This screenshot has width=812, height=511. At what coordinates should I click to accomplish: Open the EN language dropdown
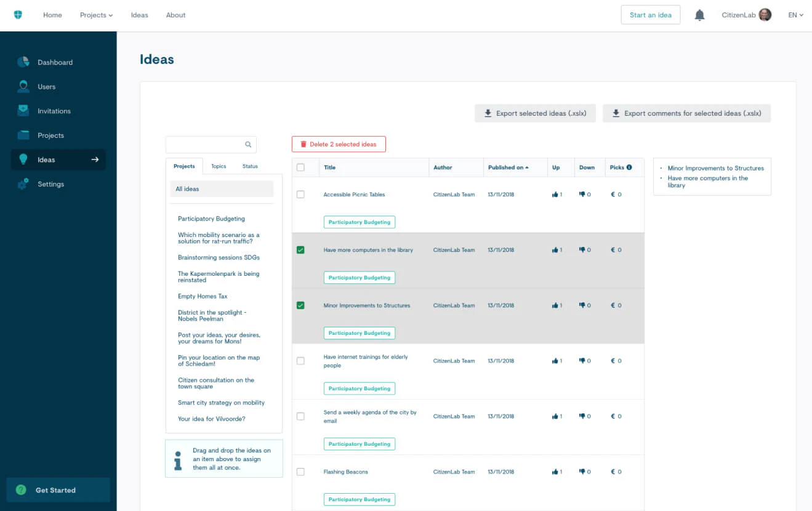(795, 15)
